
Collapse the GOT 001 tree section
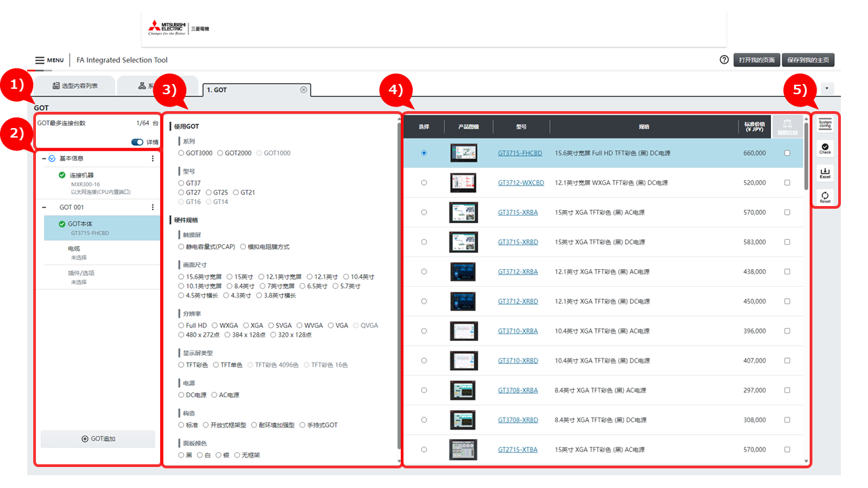(44, 207)
